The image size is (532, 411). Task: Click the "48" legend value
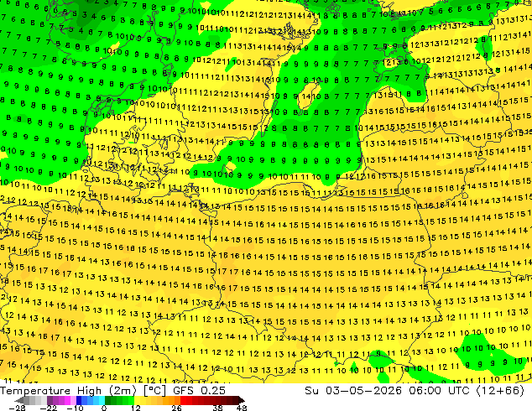pos(242,408)
